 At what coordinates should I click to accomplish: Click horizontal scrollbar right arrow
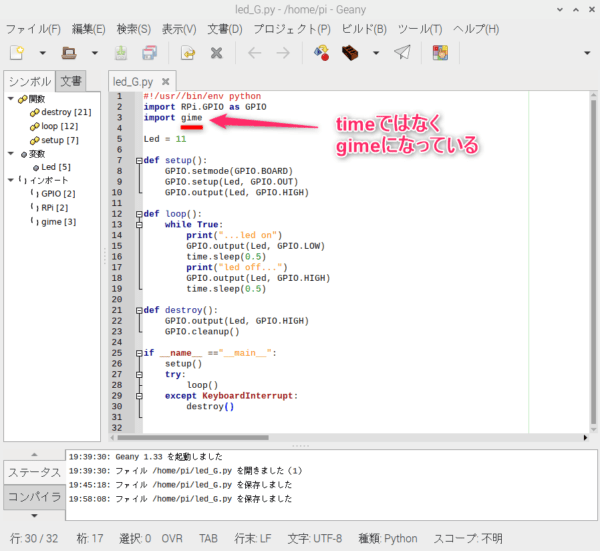(585, 437)
